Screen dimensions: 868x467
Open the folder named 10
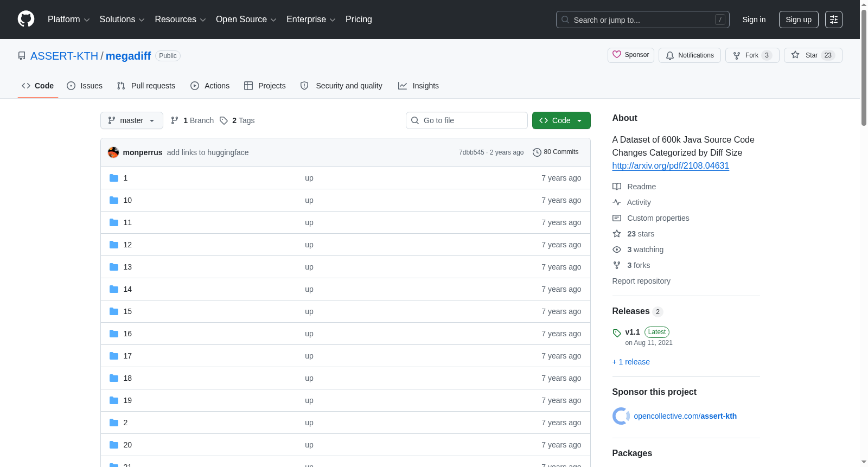[x=127, y=200]
